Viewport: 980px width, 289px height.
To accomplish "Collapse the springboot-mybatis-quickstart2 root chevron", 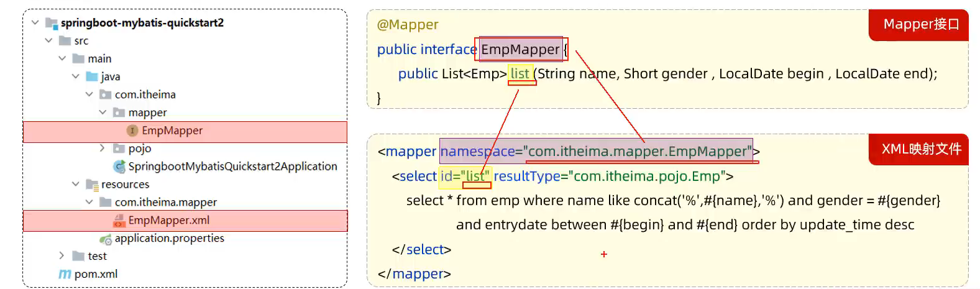I will click(x=35, y=23).
